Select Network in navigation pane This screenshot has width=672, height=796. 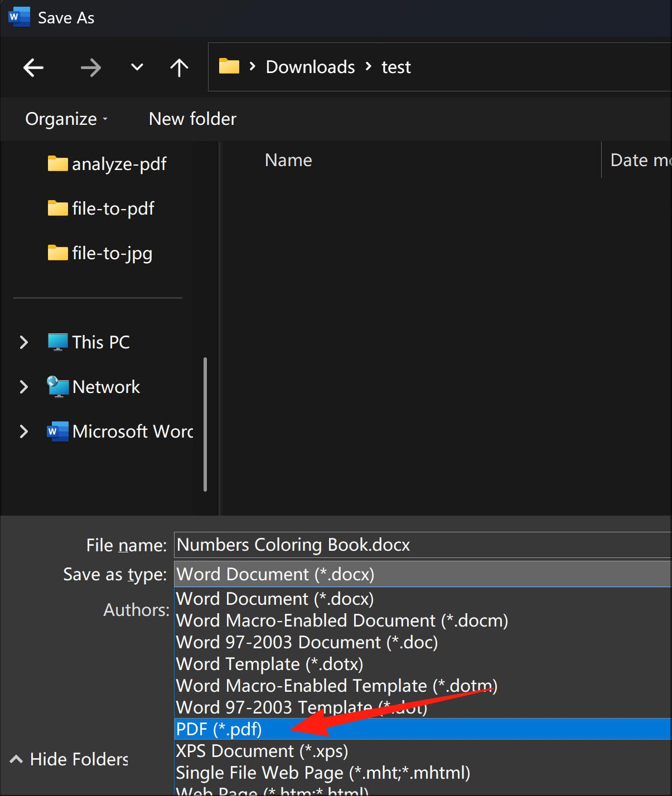click(106, 387)
